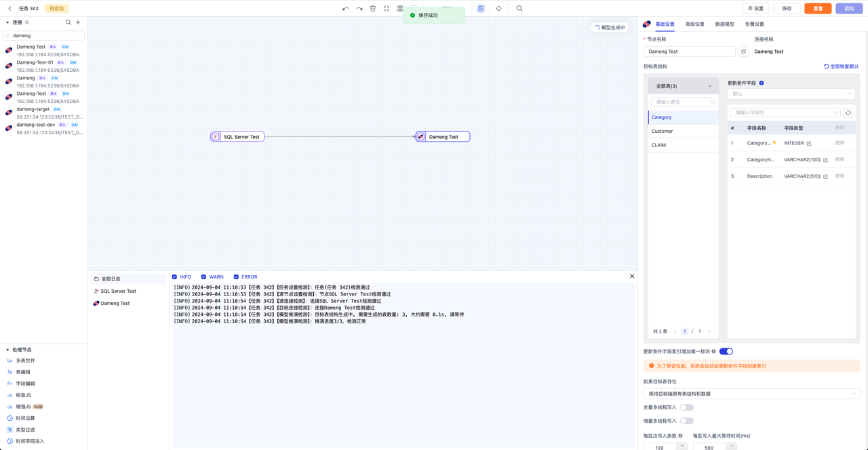The width and height of the screenshot is (868, 450).
Task: Uncheck the WARN log filter
Action: pos(203,277)
